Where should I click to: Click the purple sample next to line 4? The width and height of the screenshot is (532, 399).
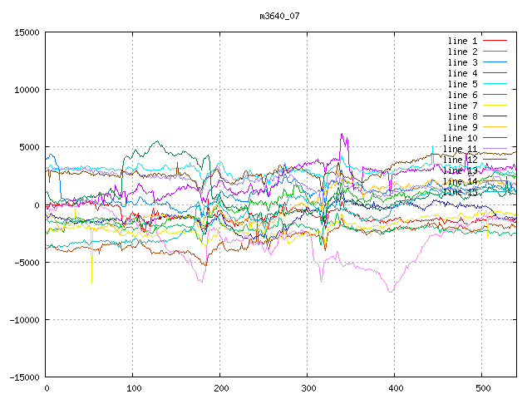coord(495,73)
